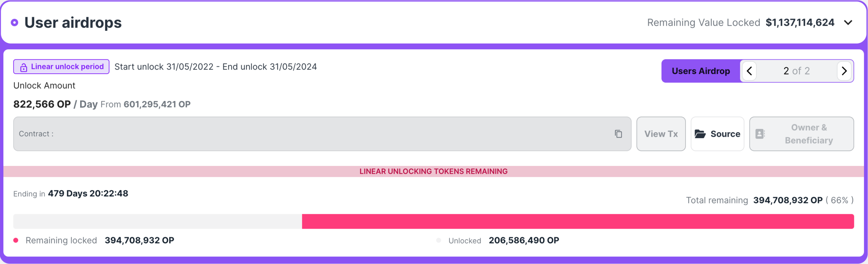
Task: Click the User airdrops section heading
Action: point(73,23)
